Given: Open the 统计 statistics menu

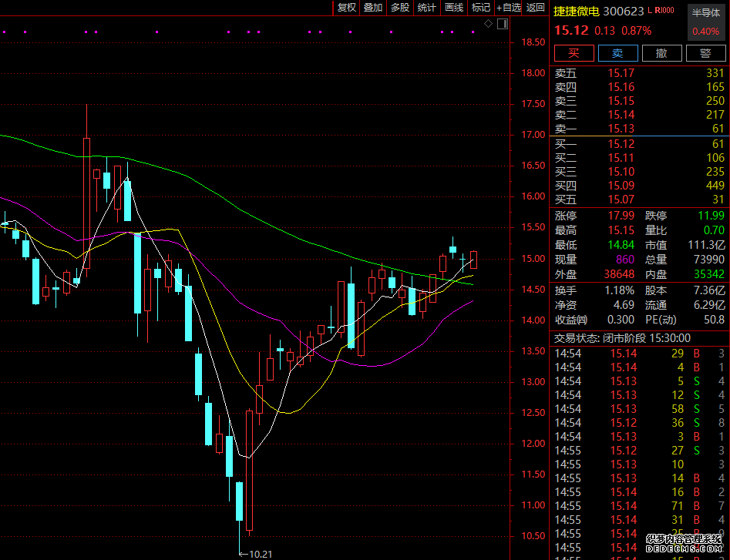Looking at the screenshot, I should pyautogui.click(x=426, y=8).
